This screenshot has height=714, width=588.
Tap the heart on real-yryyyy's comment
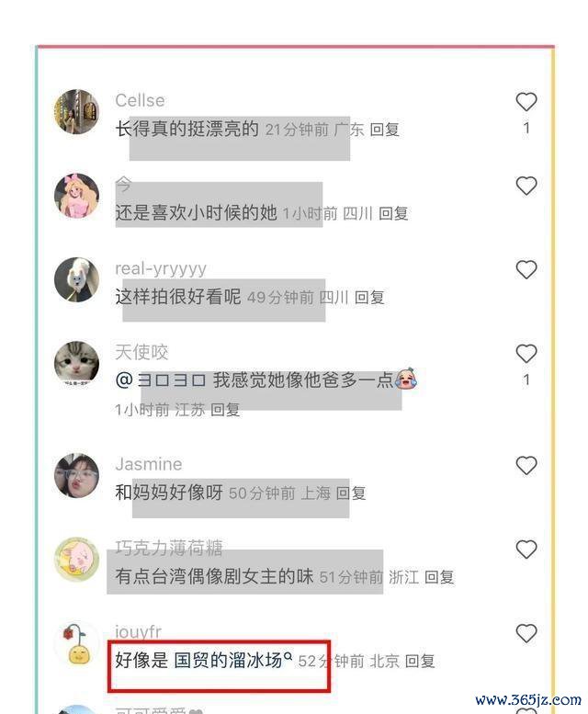tap(526, 270)
